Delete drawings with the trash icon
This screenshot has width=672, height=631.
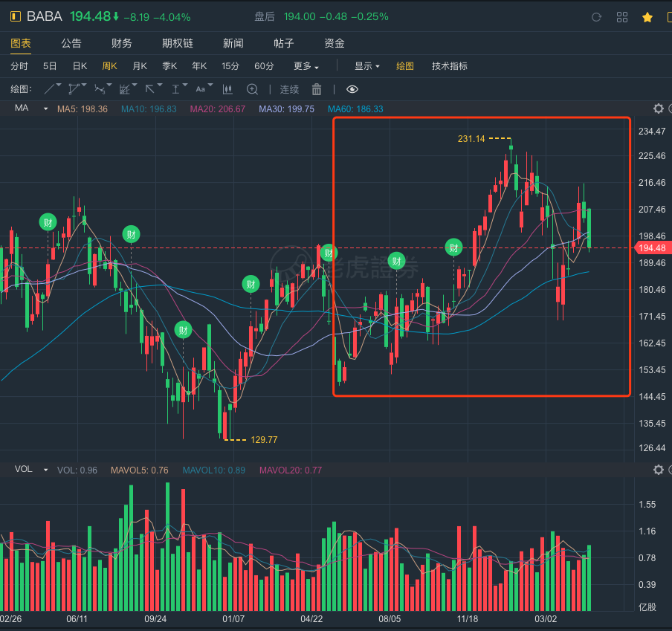point(317,89)
